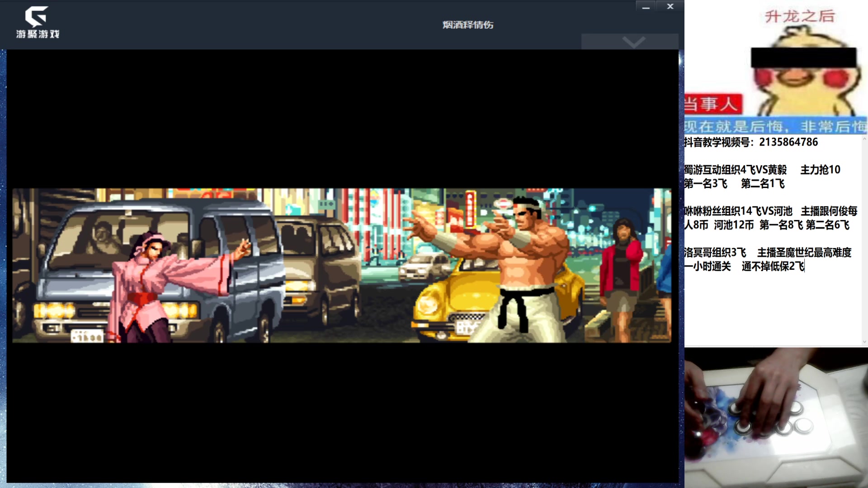Click the line 咻咻粉丝组织14飞VS河池

click(x=739, y=211)
